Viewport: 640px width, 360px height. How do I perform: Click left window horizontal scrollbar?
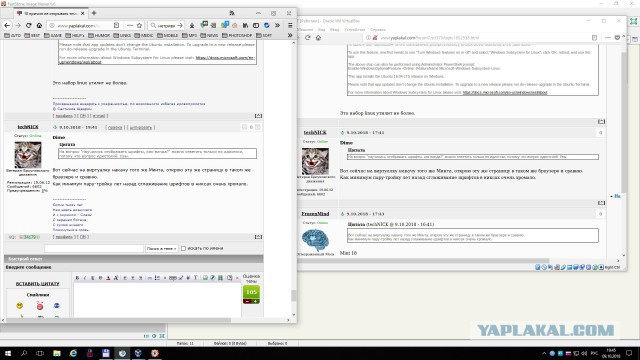(x=118, y=320)
